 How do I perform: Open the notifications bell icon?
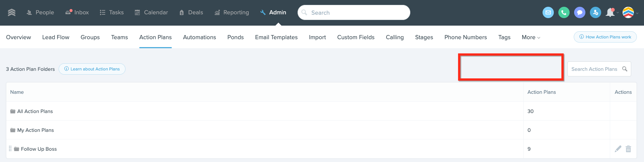610,12
